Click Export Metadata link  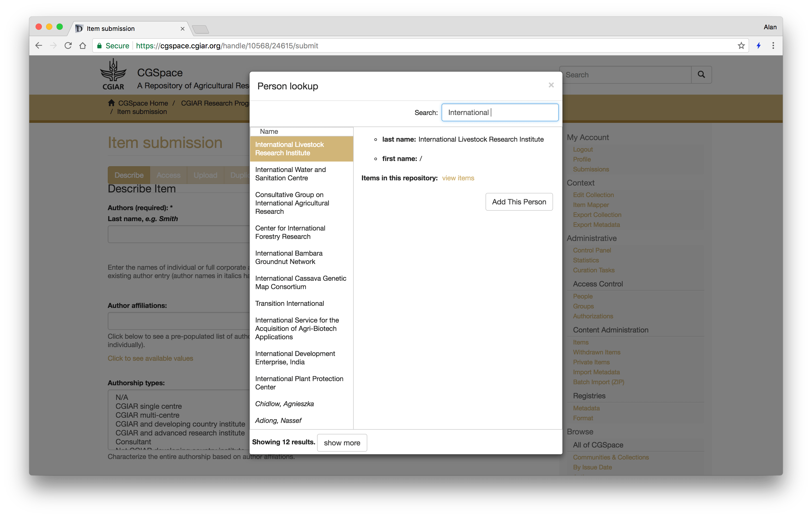596,225
